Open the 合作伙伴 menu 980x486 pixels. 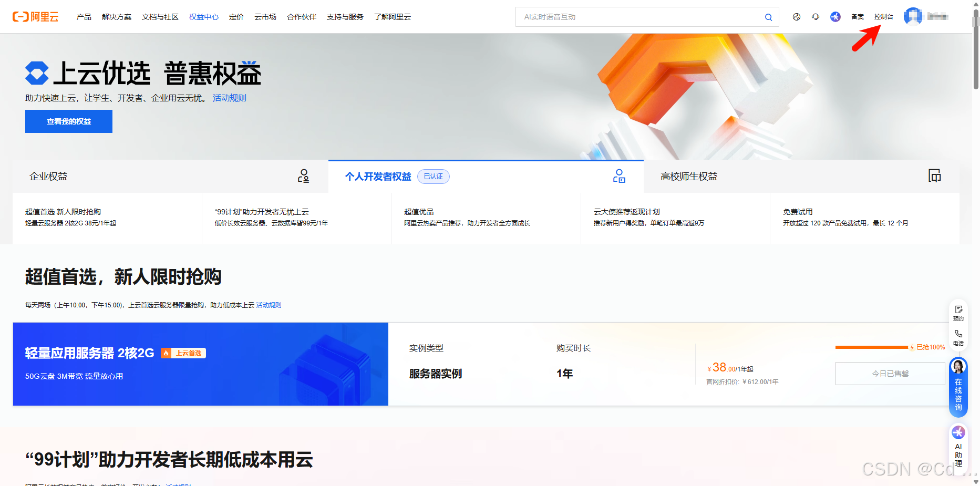pos(302,17)
